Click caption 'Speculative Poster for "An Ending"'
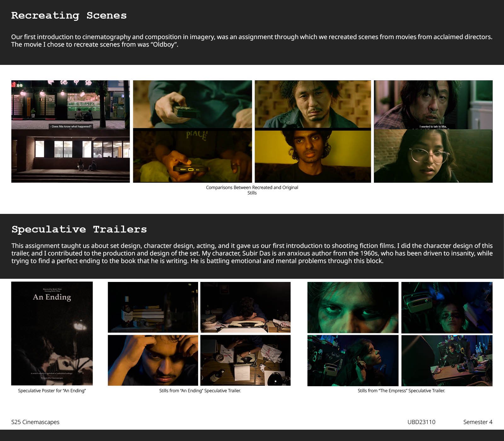This screenshot has width=504, height=441. 52,391
